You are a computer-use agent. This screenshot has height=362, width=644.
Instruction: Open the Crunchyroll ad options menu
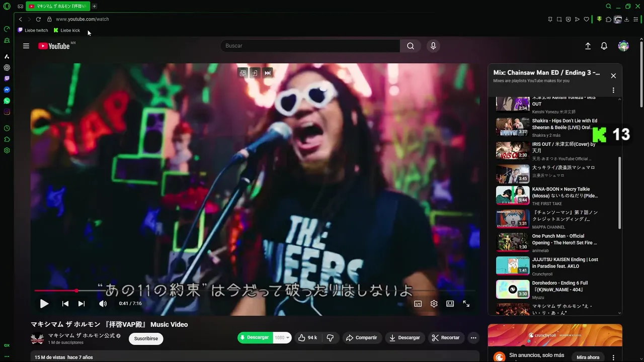pyautogui.click(x=613, y=357)
